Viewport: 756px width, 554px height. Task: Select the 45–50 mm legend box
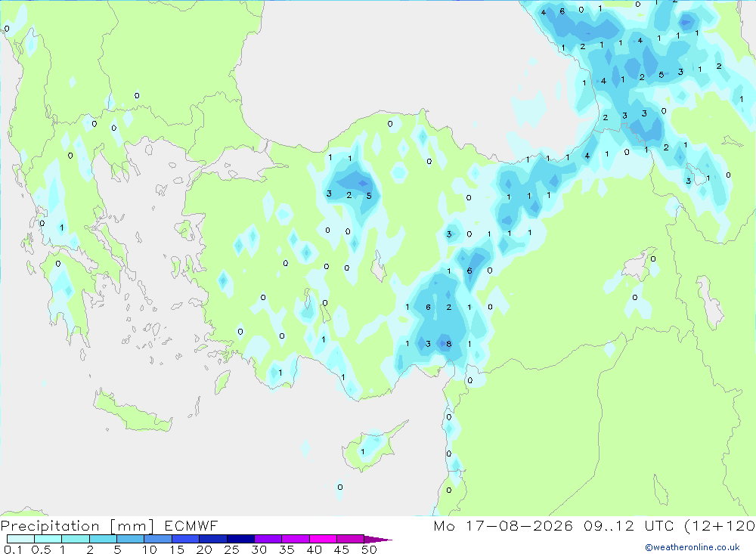pyautogui.click(x=350, y=539)
